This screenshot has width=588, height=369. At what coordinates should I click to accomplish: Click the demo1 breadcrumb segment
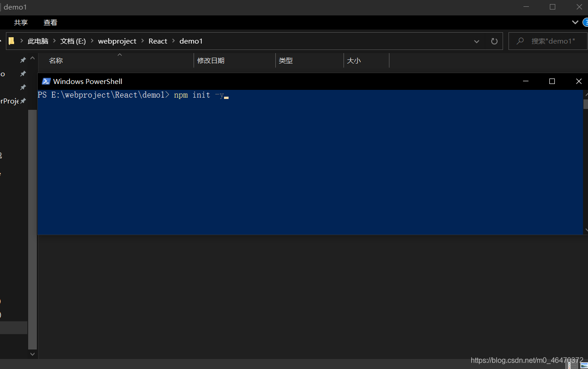pyautogui.click(x=191, y=41)
